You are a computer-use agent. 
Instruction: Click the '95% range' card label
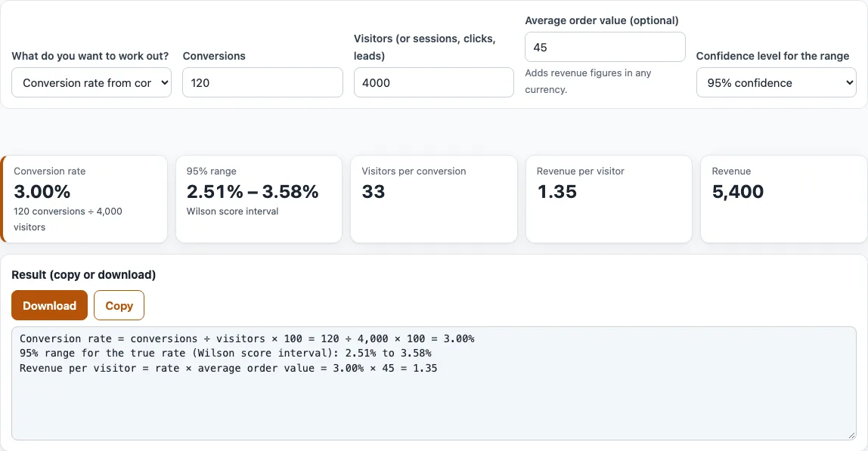click(x=212, y=171)
